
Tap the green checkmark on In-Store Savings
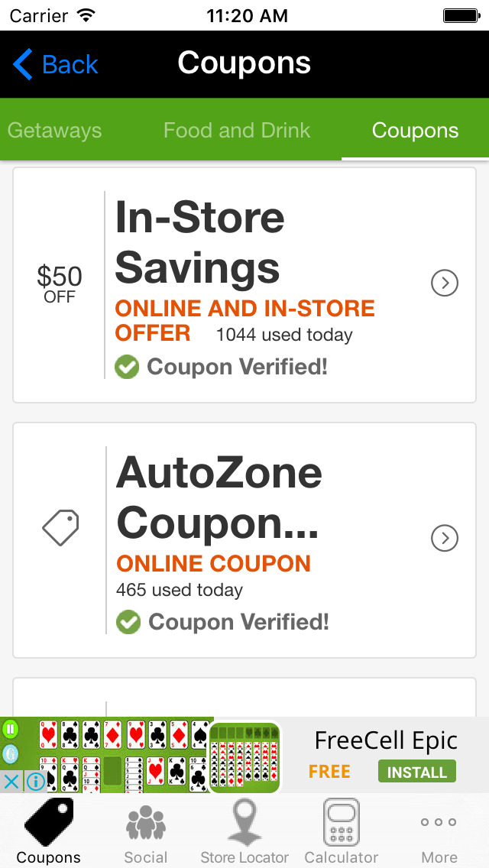(x=127, y=368)
